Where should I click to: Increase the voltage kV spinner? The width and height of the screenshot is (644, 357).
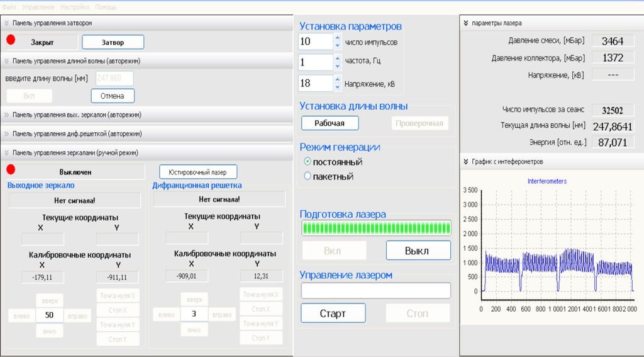[x=337, y=79]
